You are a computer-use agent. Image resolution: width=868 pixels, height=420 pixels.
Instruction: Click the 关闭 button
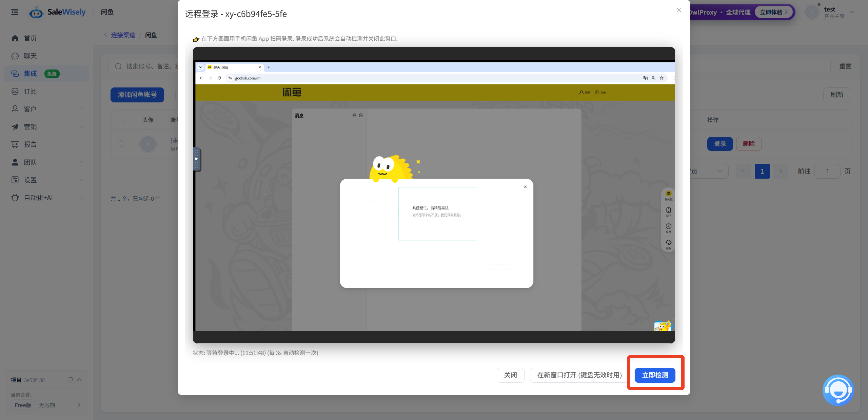pos(510,375)
